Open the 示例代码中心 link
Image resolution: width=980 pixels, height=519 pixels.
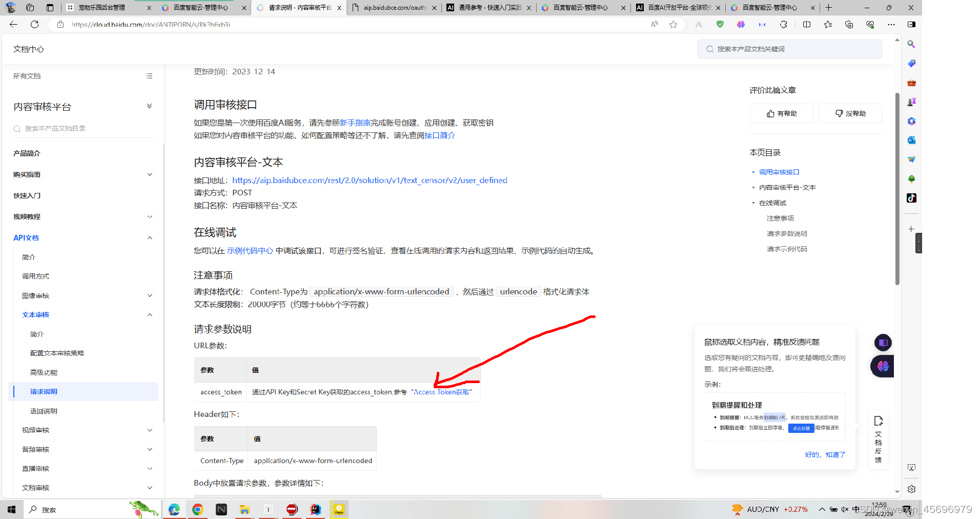point(250,251)
